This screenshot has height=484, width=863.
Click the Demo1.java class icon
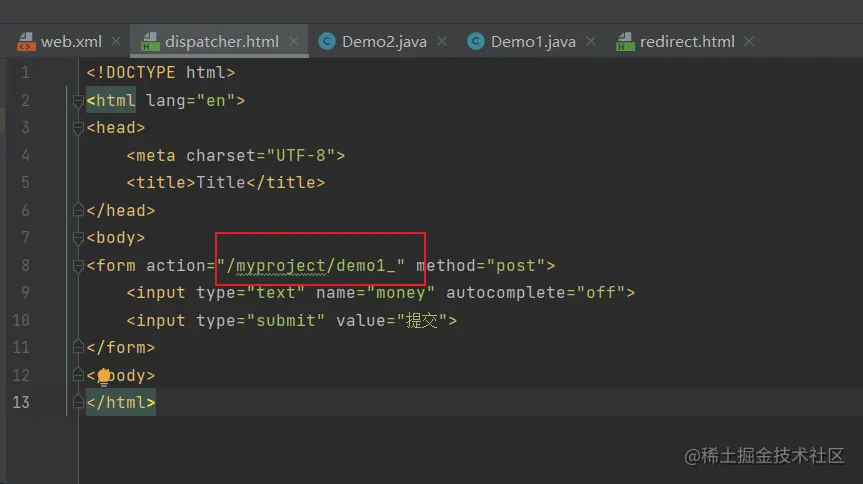pyautogui.click(x=476, y=41)
